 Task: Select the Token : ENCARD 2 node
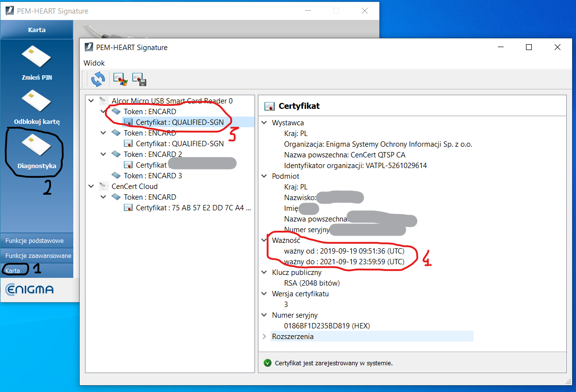(153, 154)
